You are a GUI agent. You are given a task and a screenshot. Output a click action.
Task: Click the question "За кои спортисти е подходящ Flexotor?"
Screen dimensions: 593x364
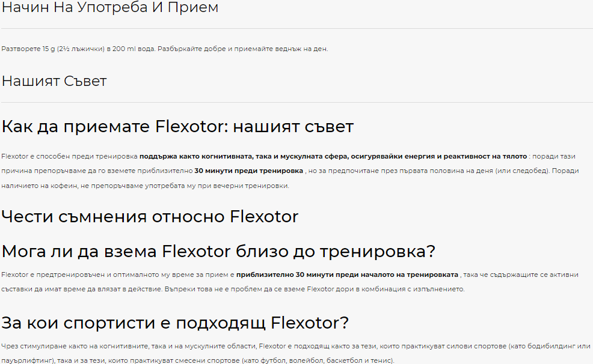(x=175, y=323)
